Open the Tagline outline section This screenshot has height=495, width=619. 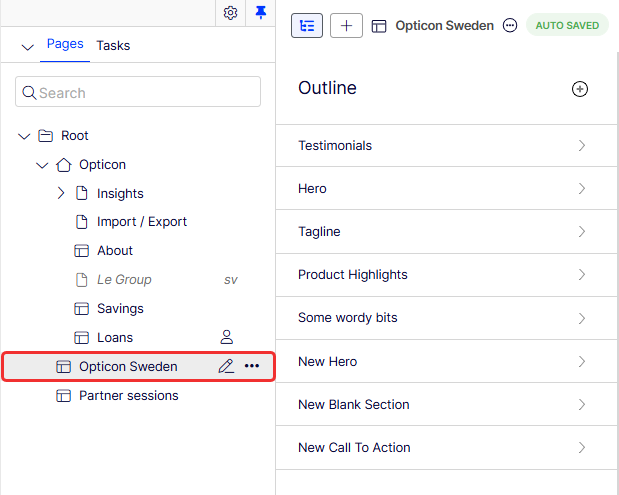tap(446, 232)
